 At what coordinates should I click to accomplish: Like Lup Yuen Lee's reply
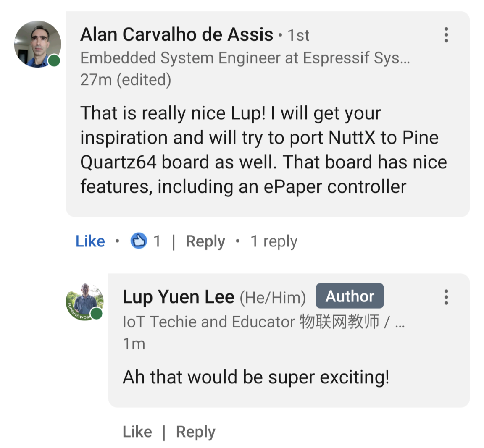click(x=137, y=432)
